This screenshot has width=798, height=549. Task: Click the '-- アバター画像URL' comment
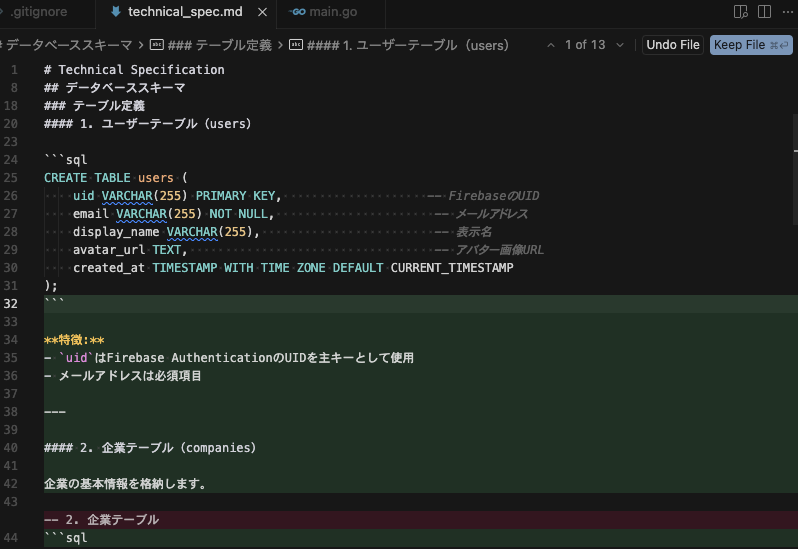tap(489, 250)
